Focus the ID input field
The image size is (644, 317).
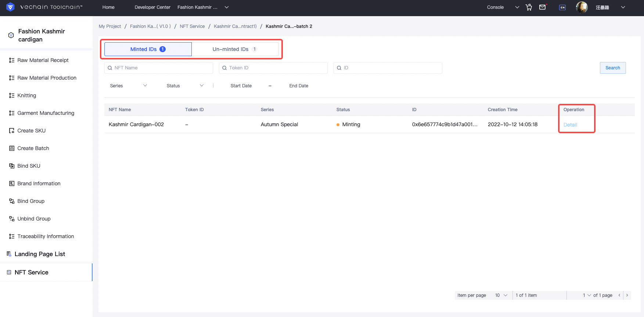click(388, 68)
